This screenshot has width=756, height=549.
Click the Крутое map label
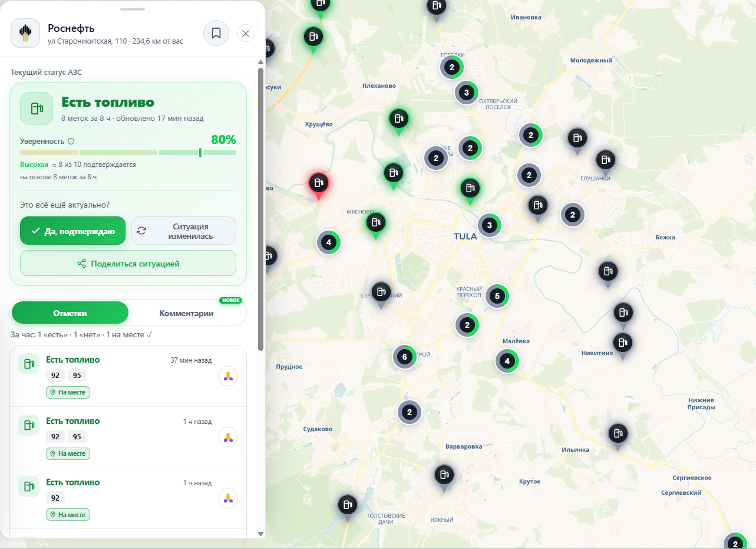pyautogui.click(x=530, y=482)
